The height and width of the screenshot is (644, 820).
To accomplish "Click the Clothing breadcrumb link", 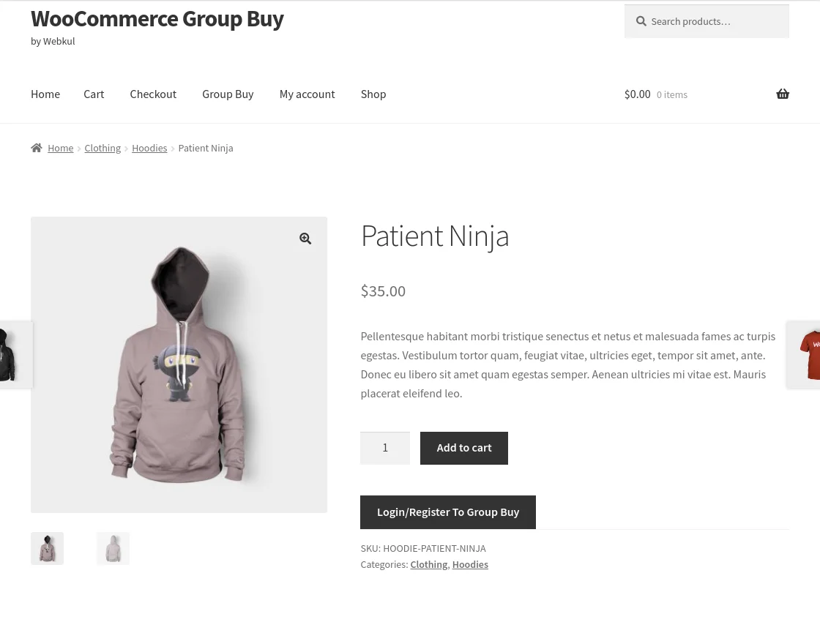I will [x=102, y=148].
